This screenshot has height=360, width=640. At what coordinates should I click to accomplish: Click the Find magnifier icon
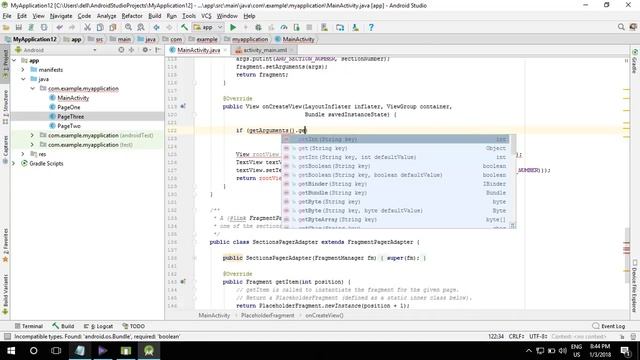[128, 27]
